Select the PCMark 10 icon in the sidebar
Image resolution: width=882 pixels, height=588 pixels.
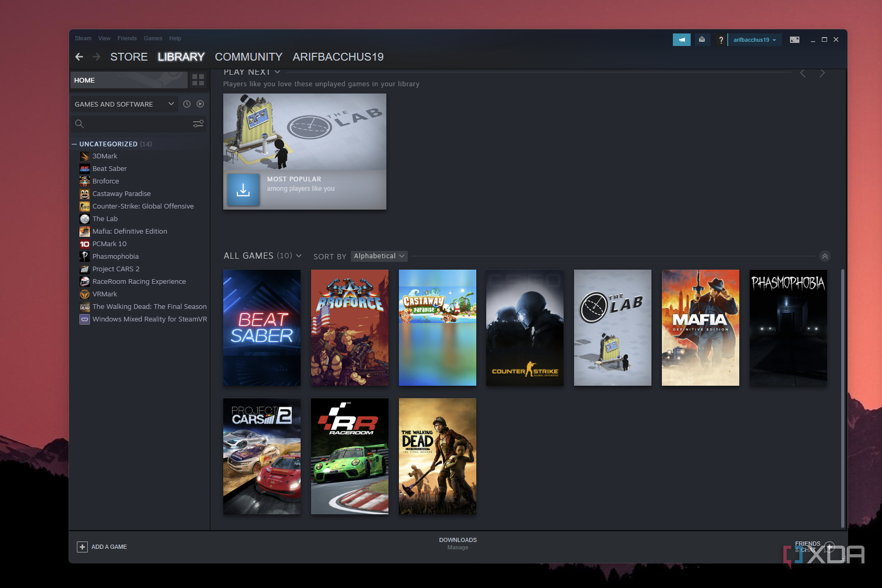tap(85, 244)
